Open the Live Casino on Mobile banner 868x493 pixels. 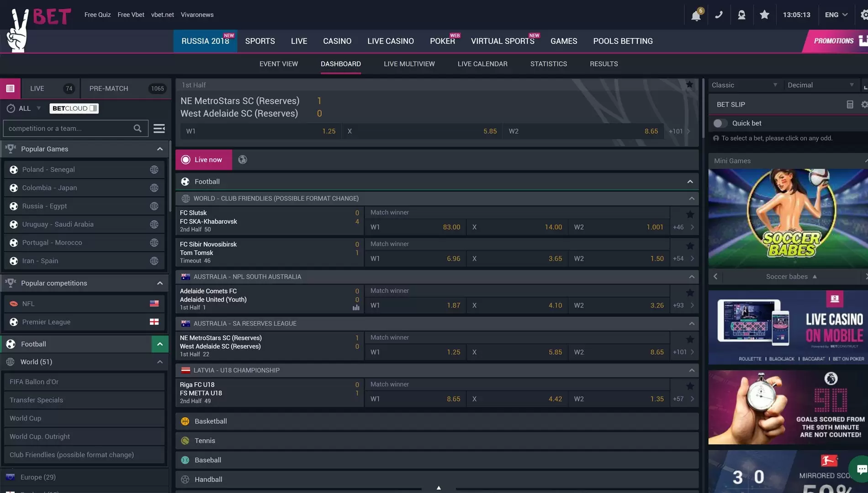click(788, 327)
